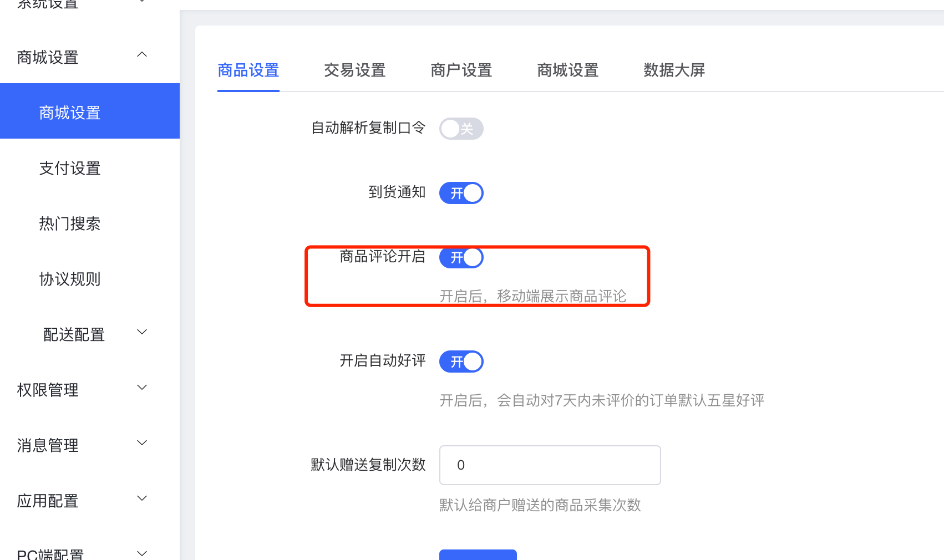
Task: Expand the 配送配置 submenu chevron
Action: click(142, 332)
